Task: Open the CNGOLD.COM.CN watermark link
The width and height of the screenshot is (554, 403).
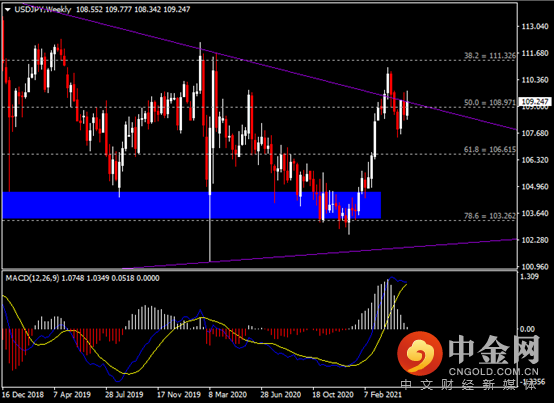Action: pos(494,372)
